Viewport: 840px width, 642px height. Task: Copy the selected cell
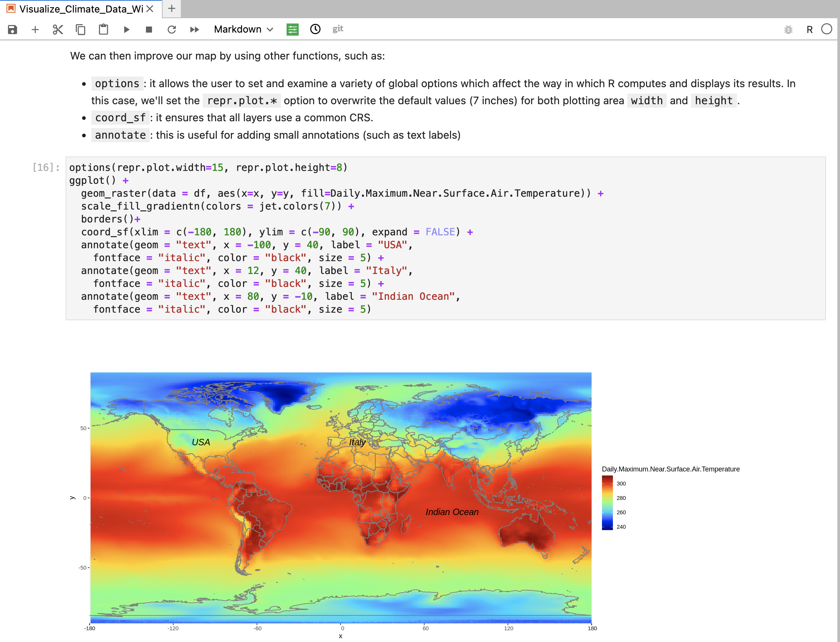coord(80,30)
